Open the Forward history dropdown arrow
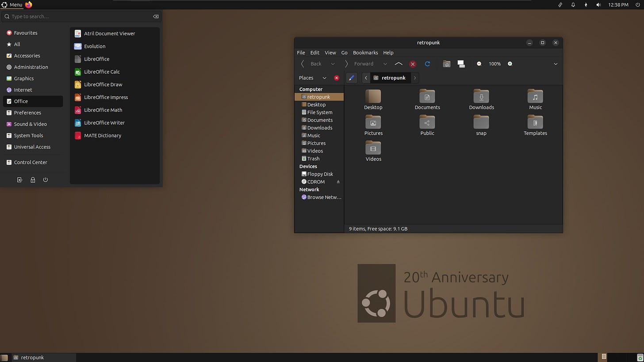This screenshot has height=362, width=644. coord(385,64)
